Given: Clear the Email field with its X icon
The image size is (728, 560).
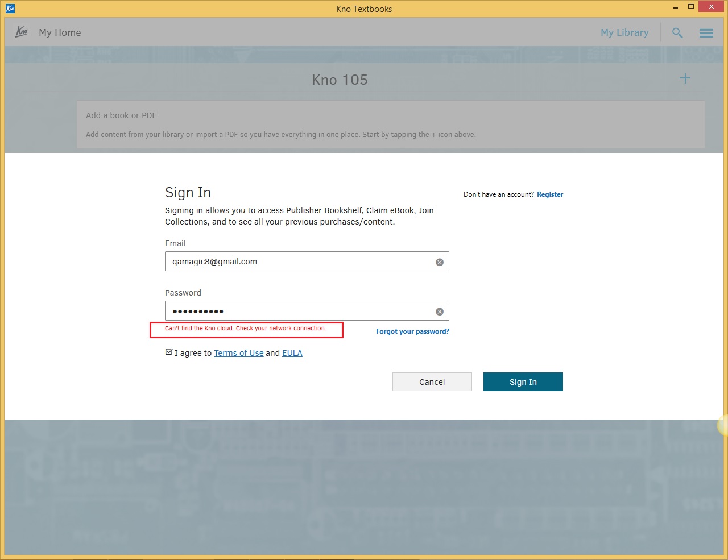Looking at the screenshot, I should click(x=440, y=262).
